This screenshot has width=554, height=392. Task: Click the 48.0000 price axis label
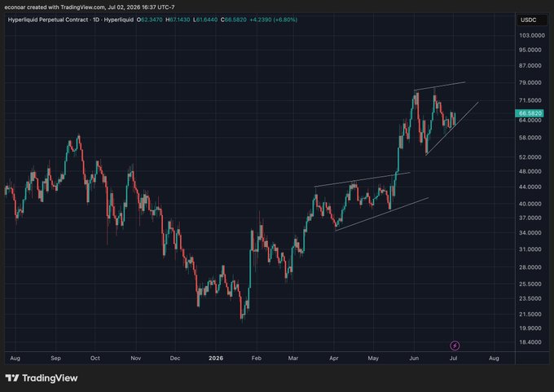point(530,171)
